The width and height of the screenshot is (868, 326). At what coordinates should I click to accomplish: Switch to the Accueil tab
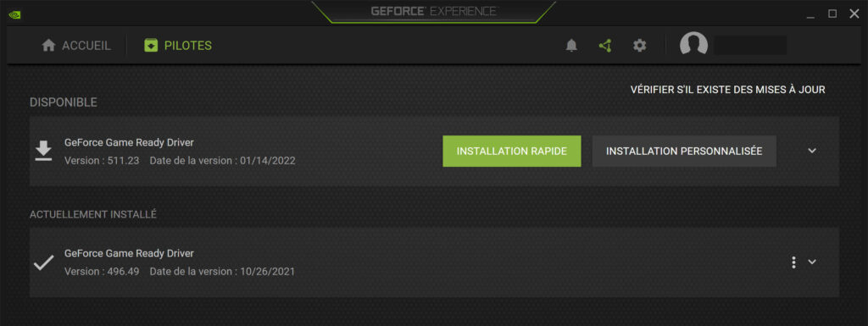[76, 46]
